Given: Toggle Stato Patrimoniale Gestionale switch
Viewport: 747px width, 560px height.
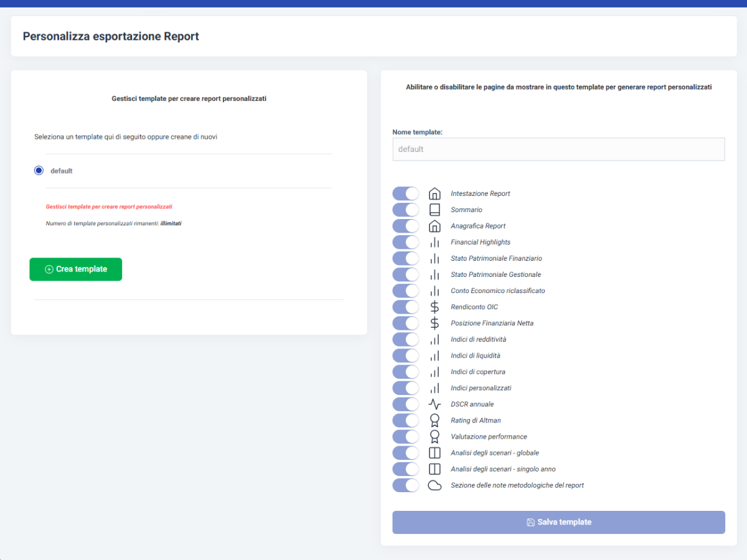Looking at the screenshot, I should coord(406,274).
